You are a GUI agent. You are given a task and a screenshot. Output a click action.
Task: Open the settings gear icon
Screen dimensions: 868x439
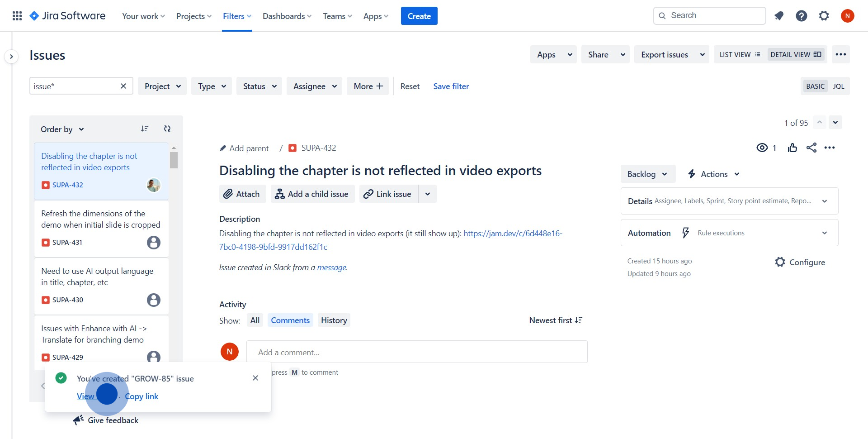point(824,16)
